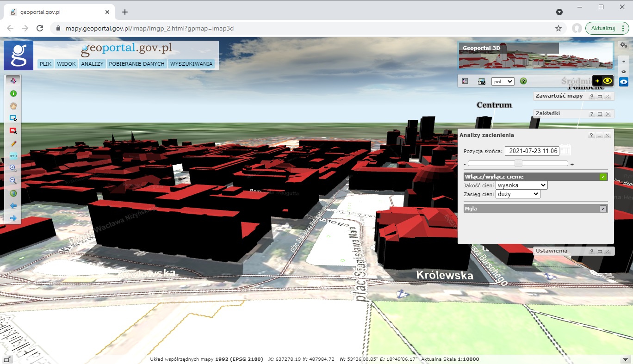Open the WYSZUKIWANIA menu
Image resolution: width=633 pixels, height=364 pixels.
(x=191, y=64)
